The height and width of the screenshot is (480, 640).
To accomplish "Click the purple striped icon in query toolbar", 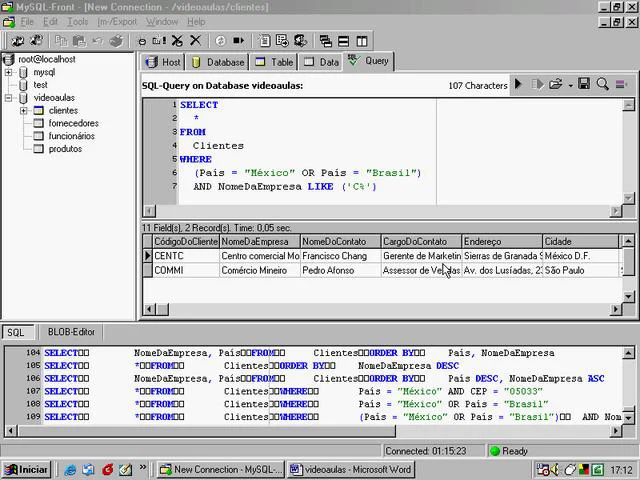I will point(622,84).
